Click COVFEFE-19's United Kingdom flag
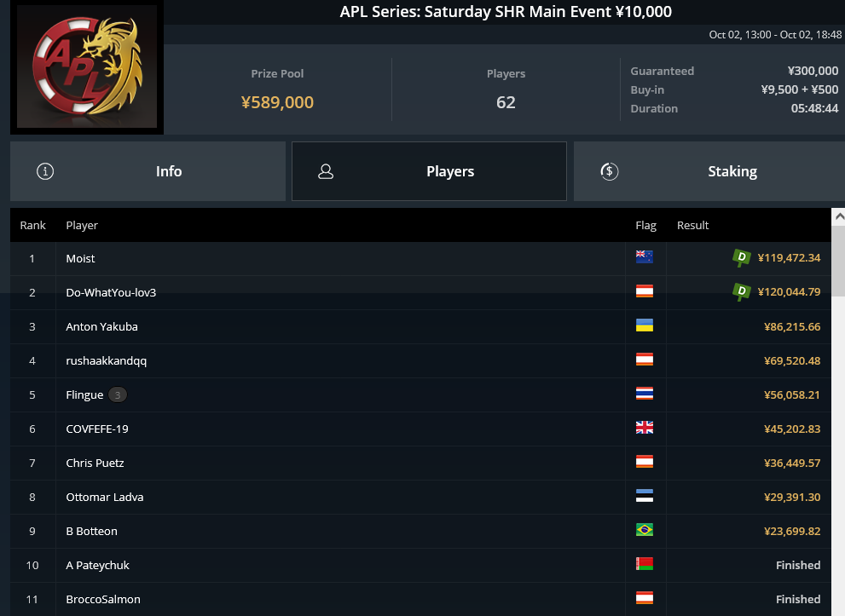Image resolution: width=845 pixels, height=616 pixels. pos(644,428)
